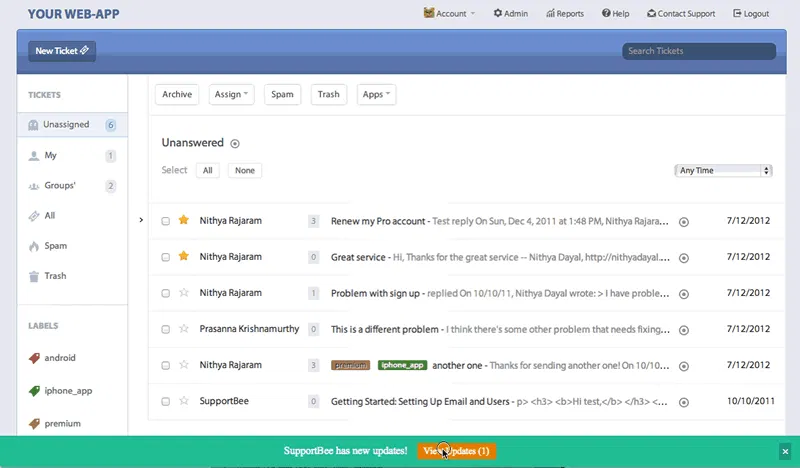Click status circle on Problem with sign up row

pos(684,294)
